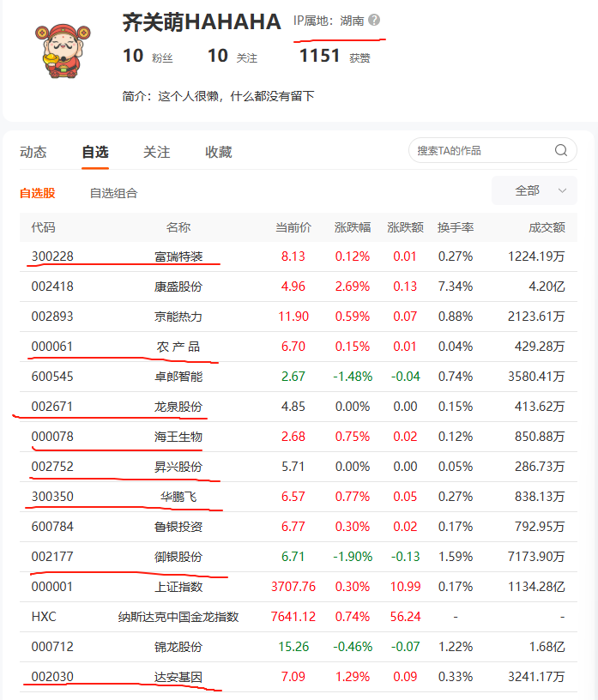This screenshot has width=598, height=700.
Task: Click stock code 600784
Action: [x=52, y=527]
